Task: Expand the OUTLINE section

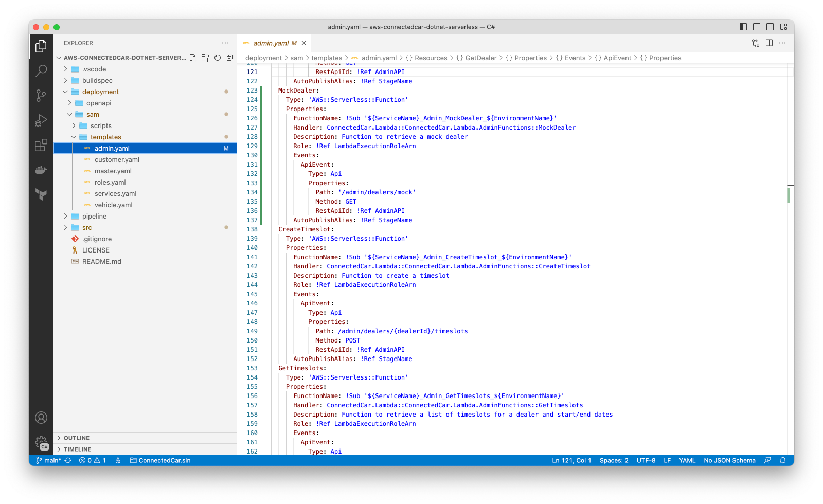Action: [145, 438]
